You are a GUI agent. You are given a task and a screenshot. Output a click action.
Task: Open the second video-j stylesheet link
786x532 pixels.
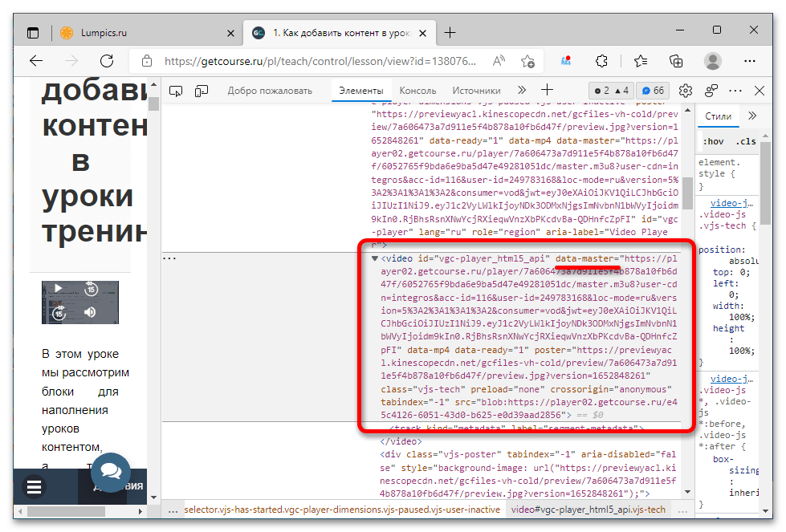(x=731, y=380)
